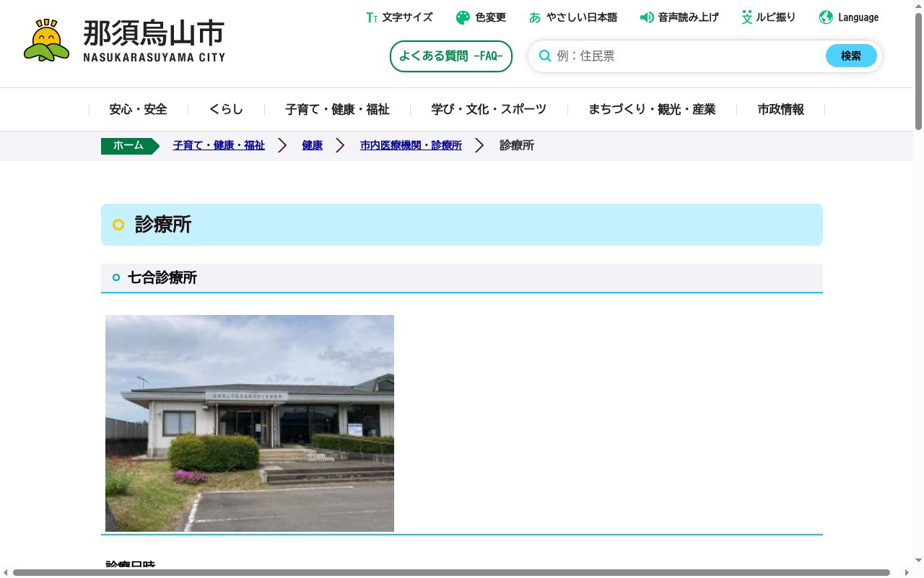This screenshot has height=578, width=924.
Task: Click 市内医療機関・診療所 breadcrumb link
Action: pyautogui.click(x=411, y=145)
